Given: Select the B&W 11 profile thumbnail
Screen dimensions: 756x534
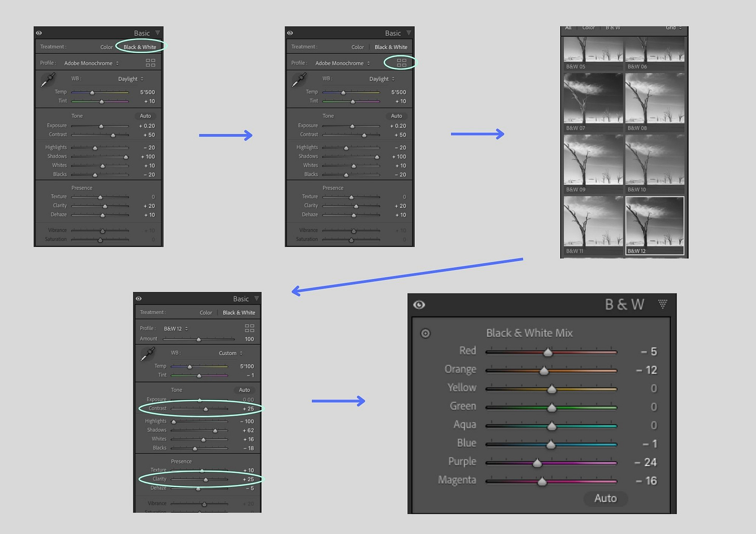Looking at the screenshot, I should 593,226.
